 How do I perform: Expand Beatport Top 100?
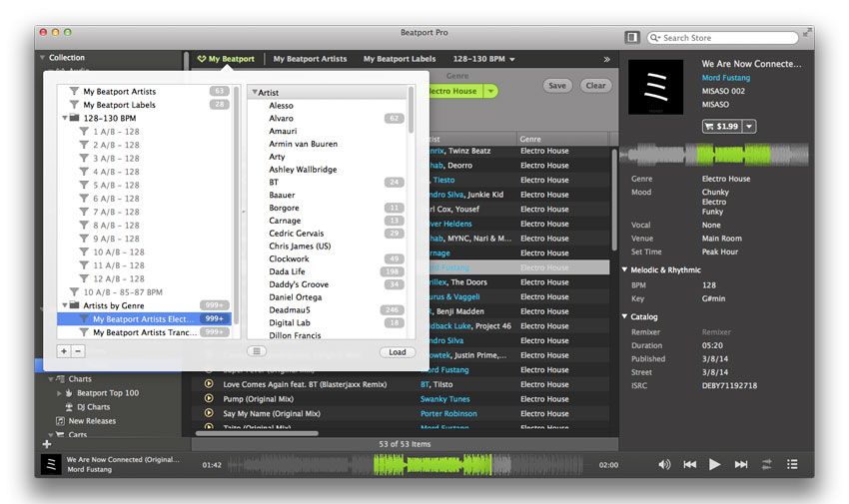pyautogui.click(x=59, y=393)
